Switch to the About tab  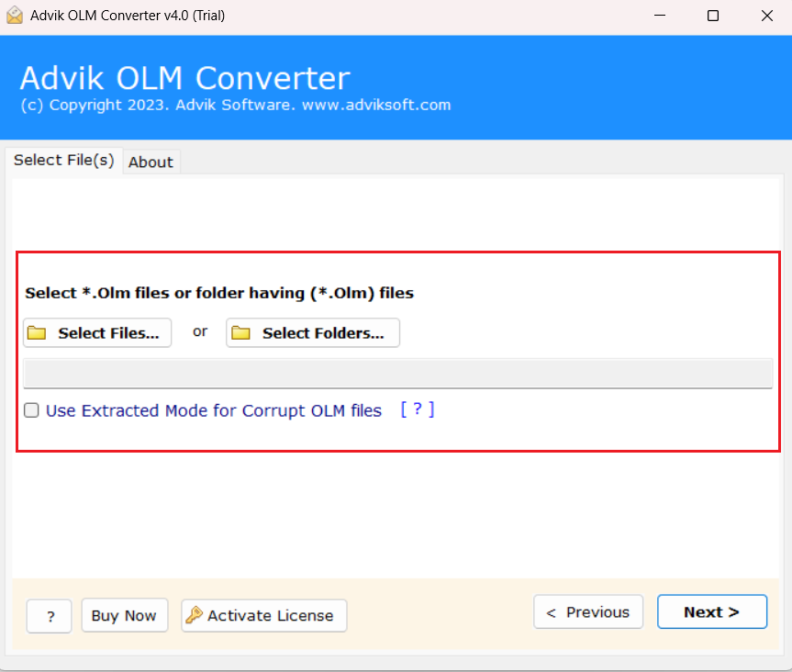tap(151, 162)
